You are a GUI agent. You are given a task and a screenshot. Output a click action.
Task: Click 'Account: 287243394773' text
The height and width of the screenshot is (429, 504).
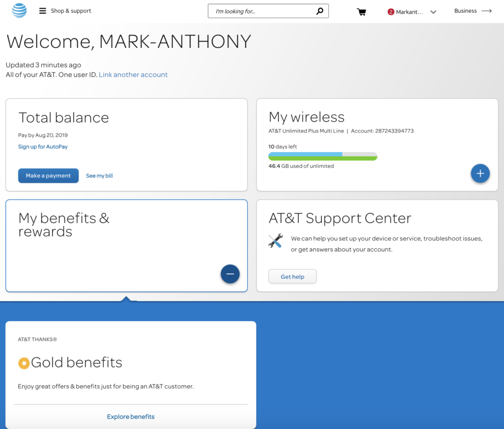(382, 131)
